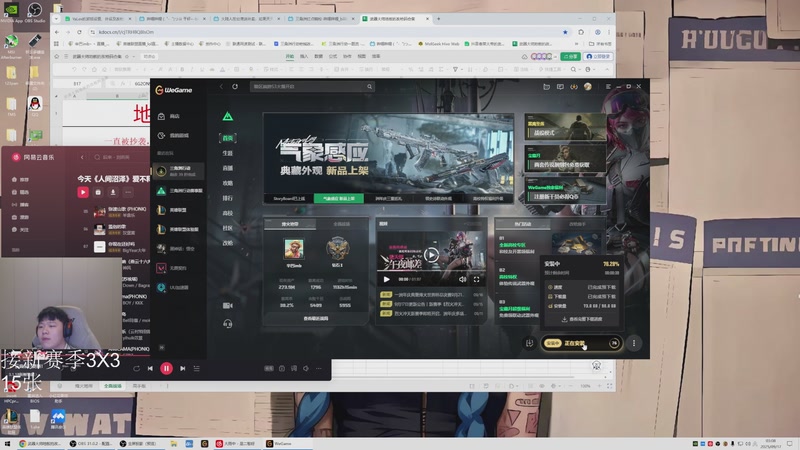Click the view full download progress link
This screenshot has width=800, height=450.
coord(582,319)
